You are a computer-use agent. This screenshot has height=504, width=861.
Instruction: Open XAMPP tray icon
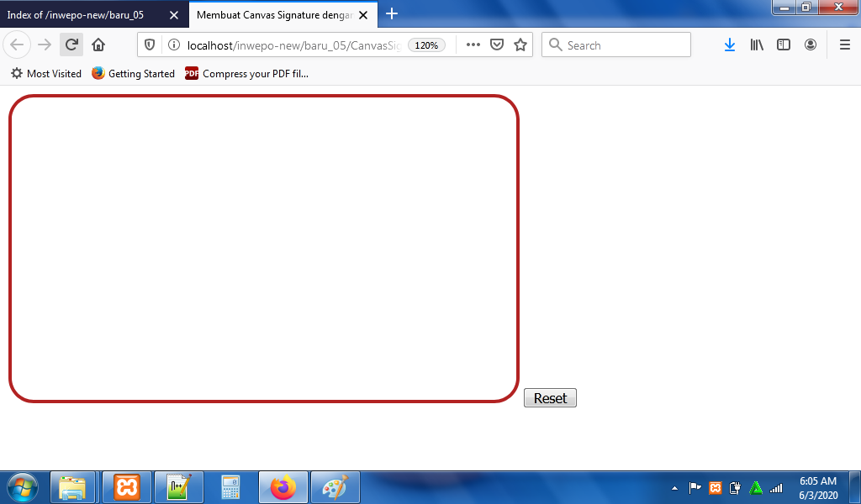[x=715, y=487]
